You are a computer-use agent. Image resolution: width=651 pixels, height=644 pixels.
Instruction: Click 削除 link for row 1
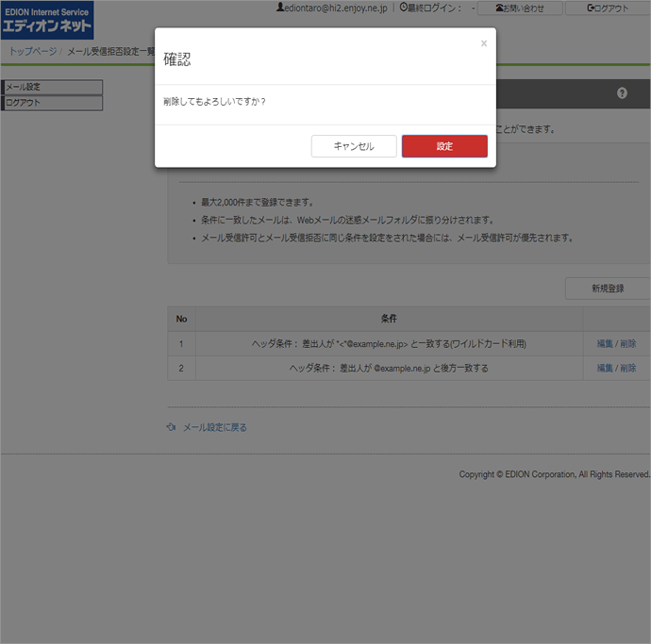[x=628, y=343]
